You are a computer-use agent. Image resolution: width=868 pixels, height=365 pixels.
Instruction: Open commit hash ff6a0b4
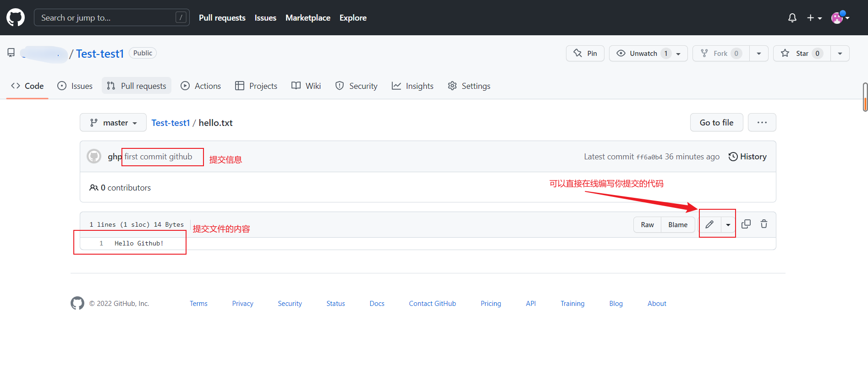coord(649,157)
